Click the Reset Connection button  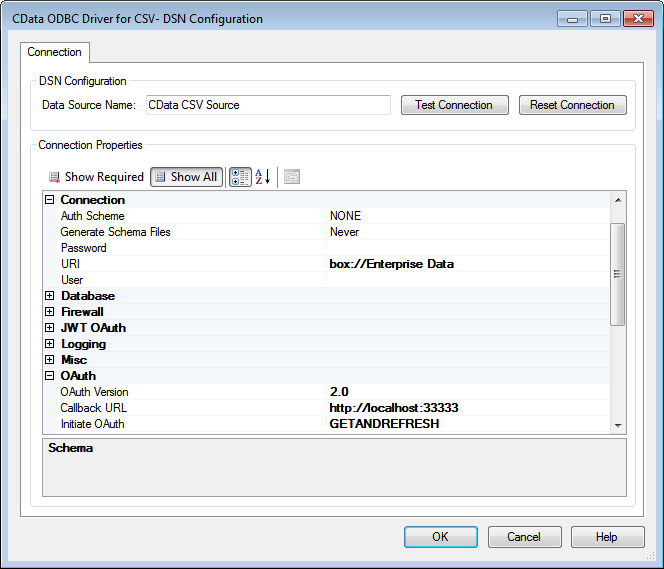tap(573, 105)
